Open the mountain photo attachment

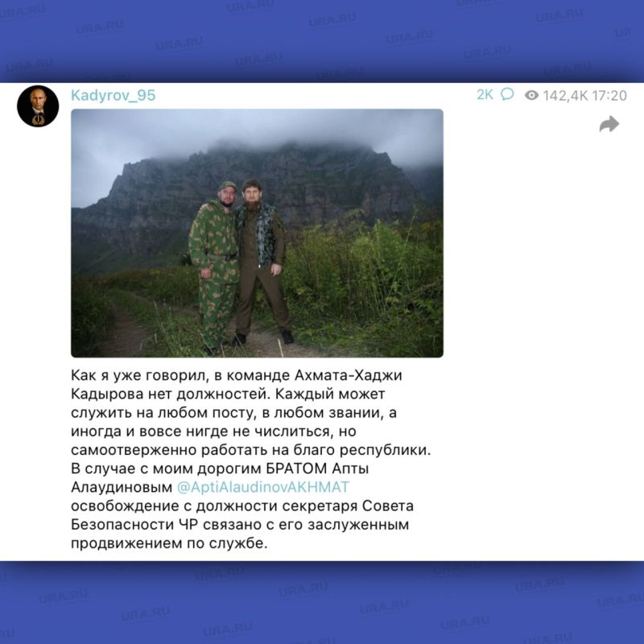(257, 233)
